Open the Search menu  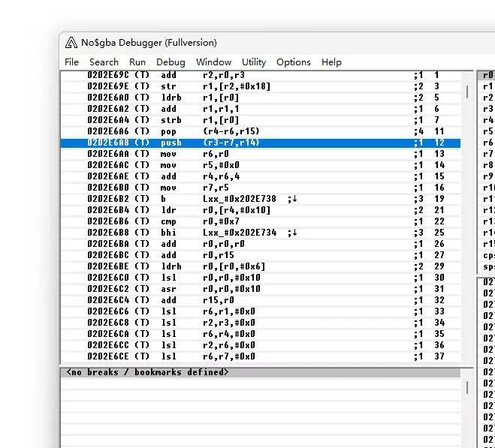coord(104,62)
